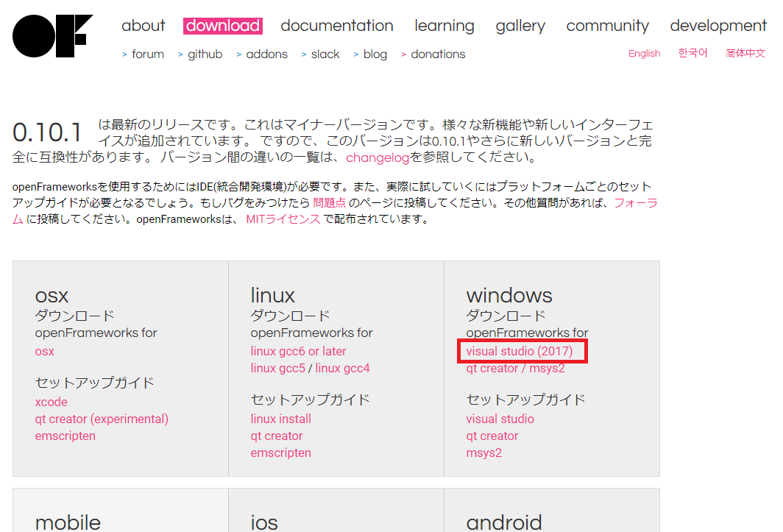The image size is (783, 532).
Task: Switch language to English
Action: (644, 53)
